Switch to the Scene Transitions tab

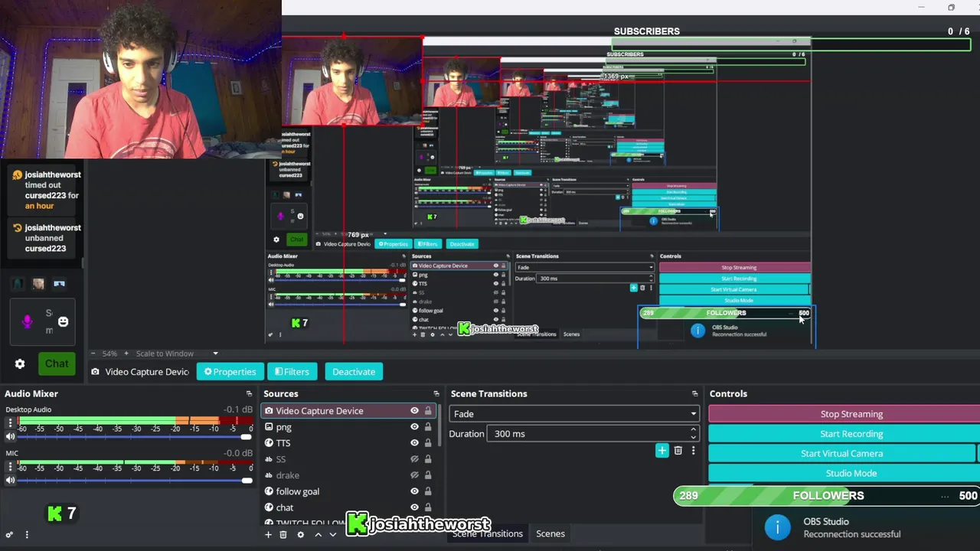click(488, 534)
